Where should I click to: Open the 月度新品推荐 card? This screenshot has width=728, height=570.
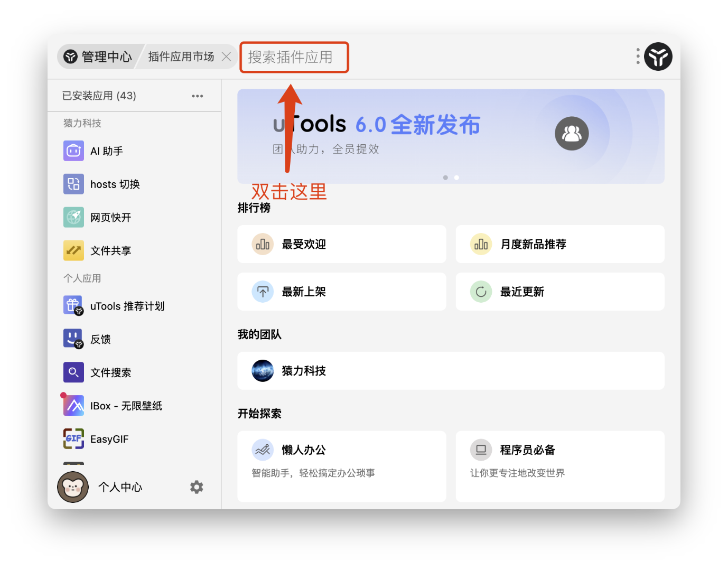pos(560,244)
